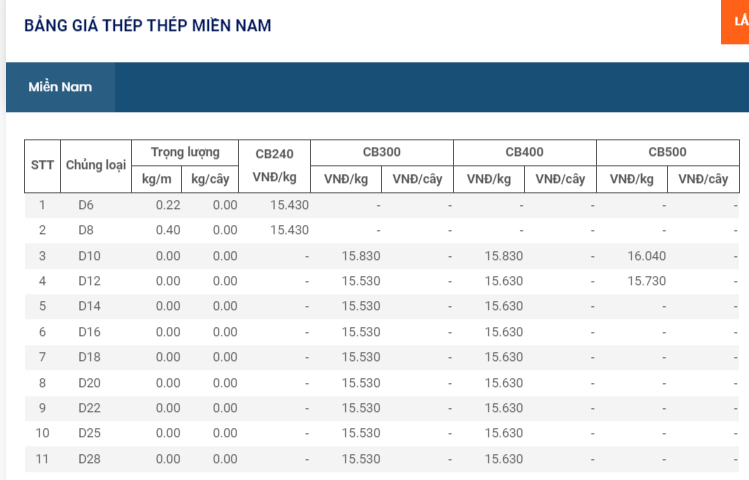Click the D8 CB240 price 15.430
The image size is (749, 480).
click(x=289, y=230)
